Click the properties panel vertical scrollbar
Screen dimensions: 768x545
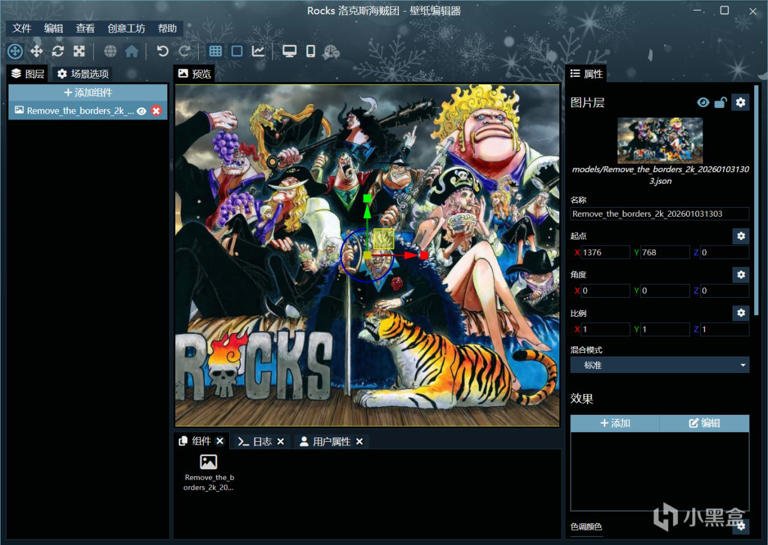[756, 200]
